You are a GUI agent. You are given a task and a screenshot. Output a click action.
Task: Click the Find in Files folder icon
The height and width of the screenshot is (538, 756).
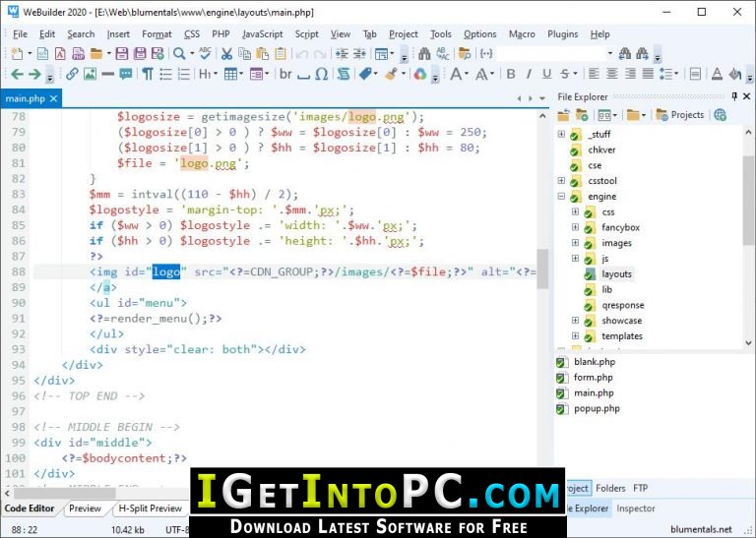[x=465, y=53]
